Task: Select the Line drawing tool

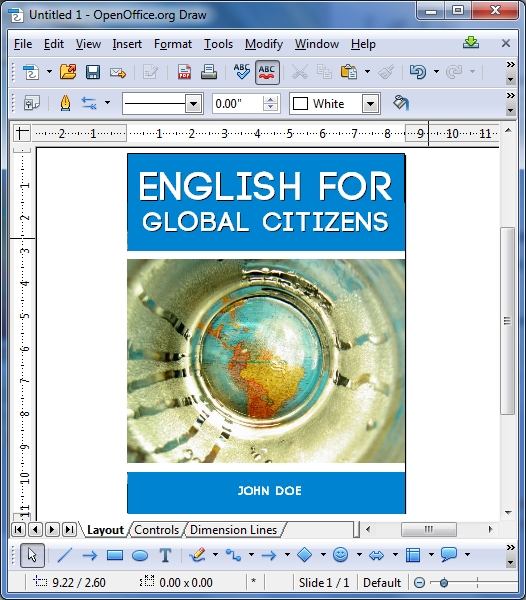Action: [x=64, y=555]
